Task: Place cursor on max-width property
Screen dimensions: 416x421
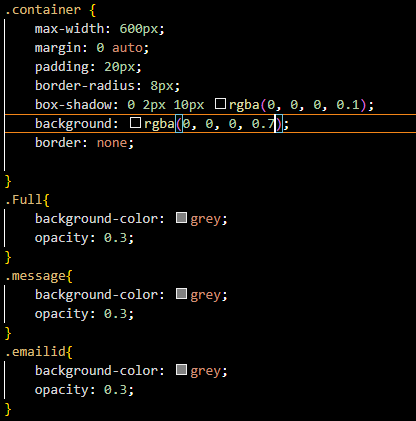Action: pos(69,29)
